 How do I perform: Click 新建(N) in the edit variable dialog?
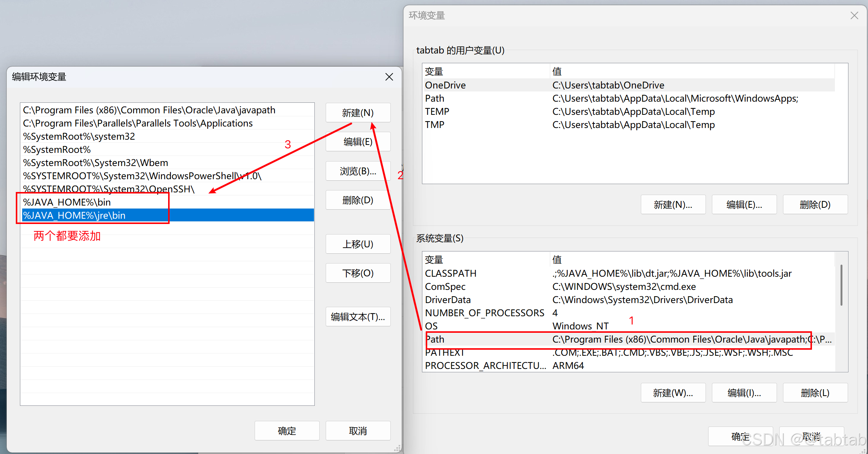point(358,113)
